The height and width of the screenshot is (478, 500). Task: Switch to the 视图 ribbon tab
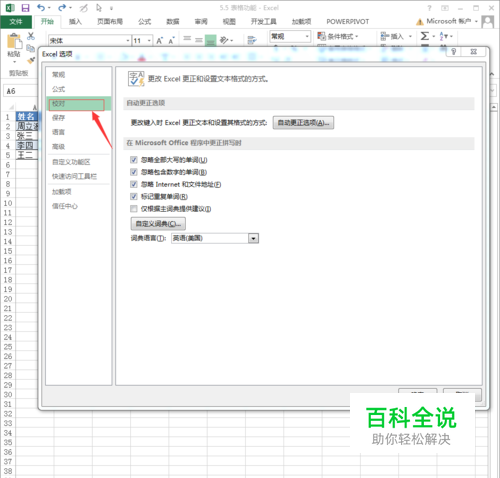229,22
